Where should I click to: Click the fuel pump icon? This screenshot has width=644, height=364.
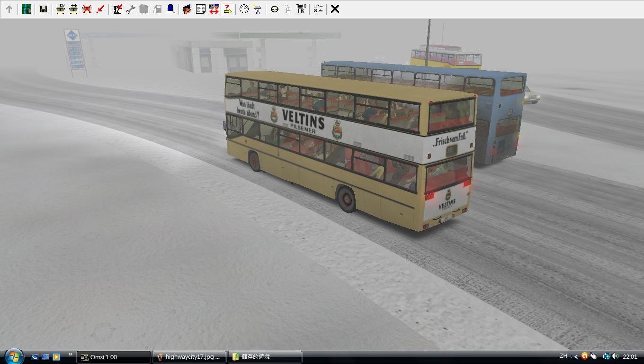pyautogui.click(x=157, y=9)
